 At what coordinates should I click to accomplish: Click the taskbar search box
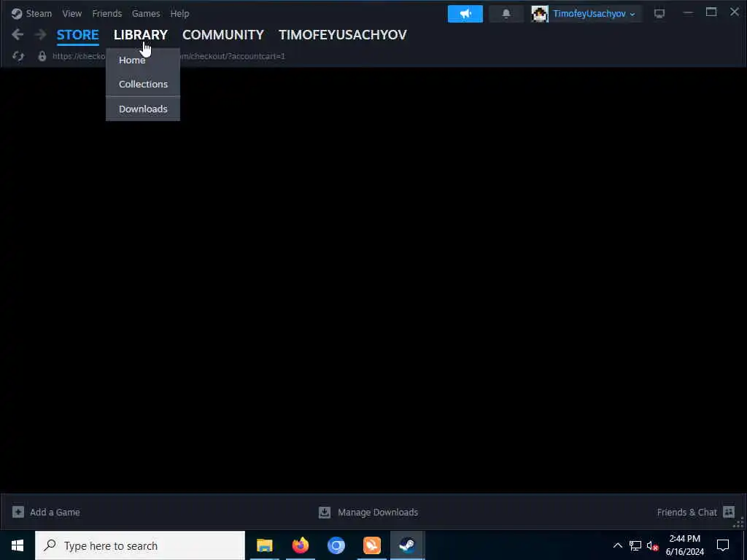point(140,545)
